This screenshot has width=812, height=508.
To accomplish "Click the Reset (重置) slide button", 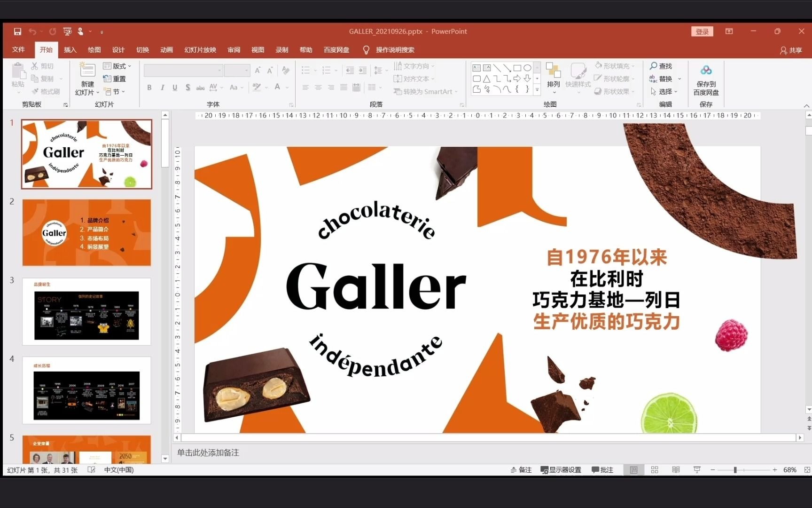I will tap(115, 79).
